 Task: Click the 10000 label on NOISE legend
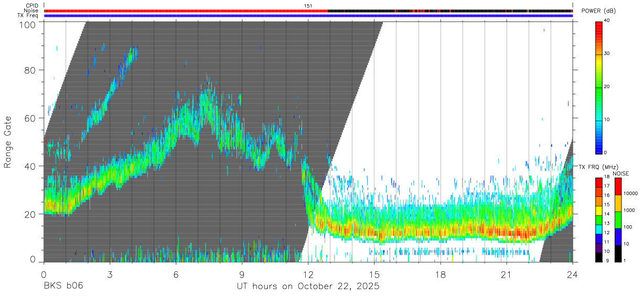630,193
